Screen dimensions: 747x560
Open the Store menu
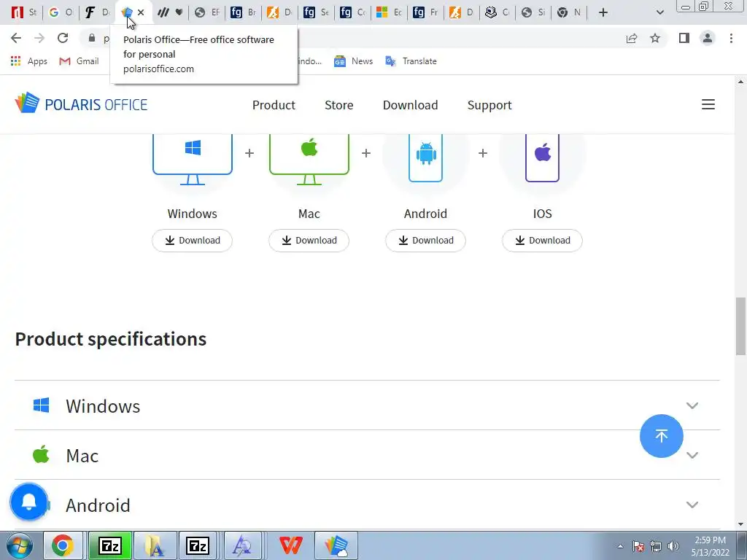click(x=338, y=105)
